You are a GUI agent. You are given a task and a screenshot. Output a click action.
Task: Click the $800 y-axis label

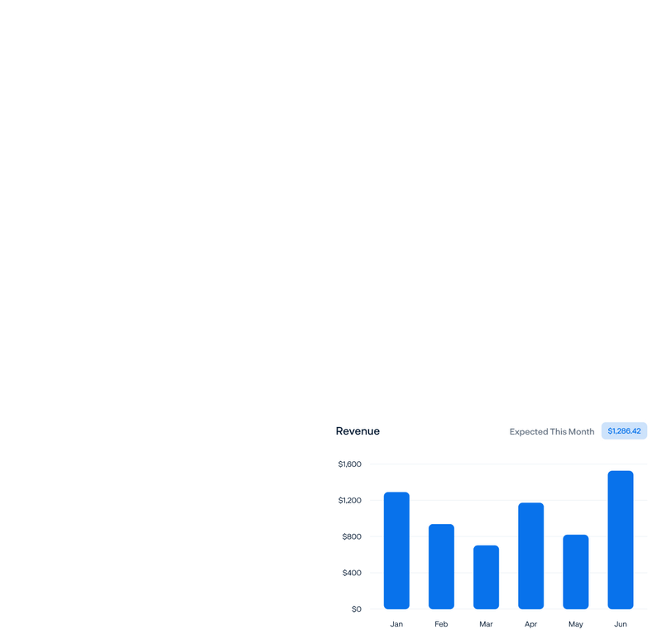352,536
